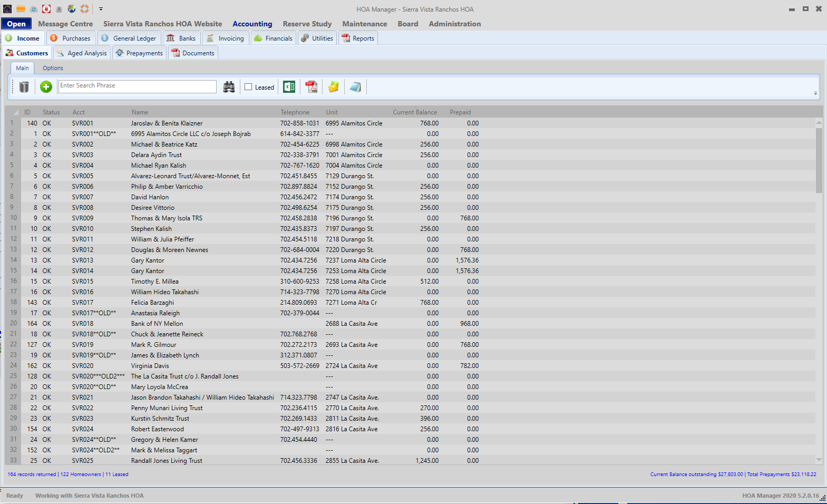Open the Maintenance menu
Image resolution: width=827 pixels, height=504 pixels.
[x=364, y=24]
